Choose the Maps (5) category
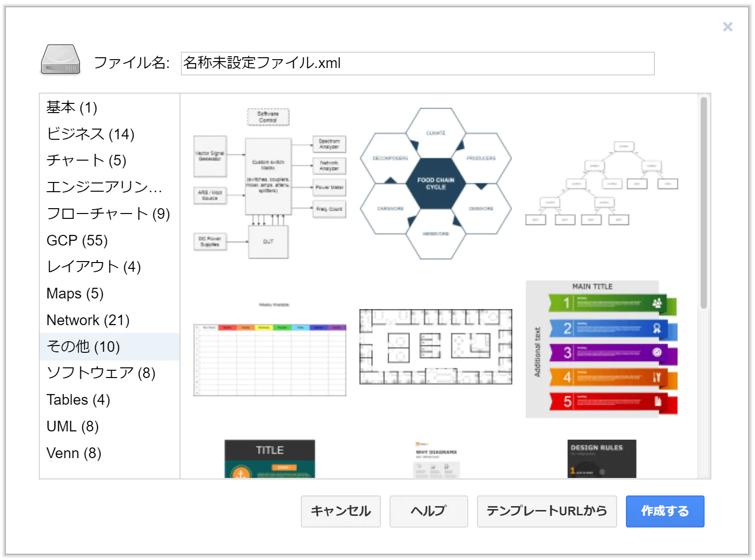This screenshot has height=560, width=755. point(110,294)
